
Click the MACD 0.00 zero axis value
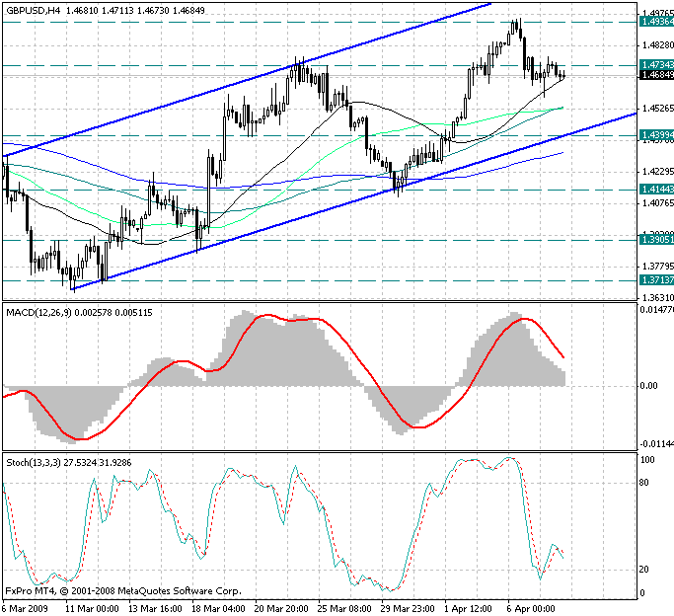click(648, 386)
